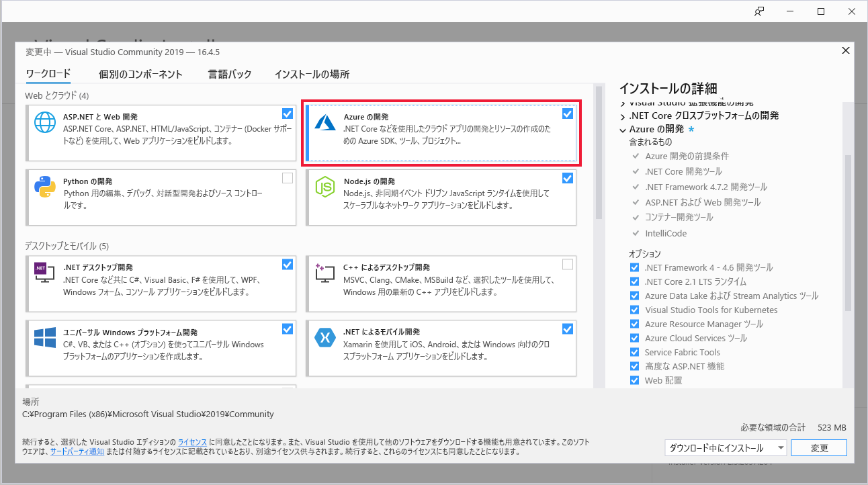The height and width of the screenshot is (485, 868).
Task: Click the 必要な領域の合計 523 MB text
Action: (x=793, y=427)
